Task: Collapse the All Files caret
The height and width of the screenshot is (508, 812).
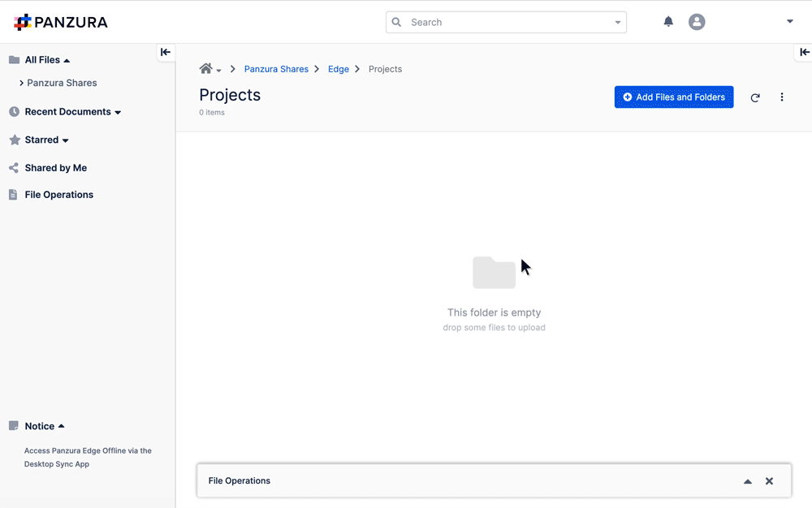Action: (x=67, y=61)
